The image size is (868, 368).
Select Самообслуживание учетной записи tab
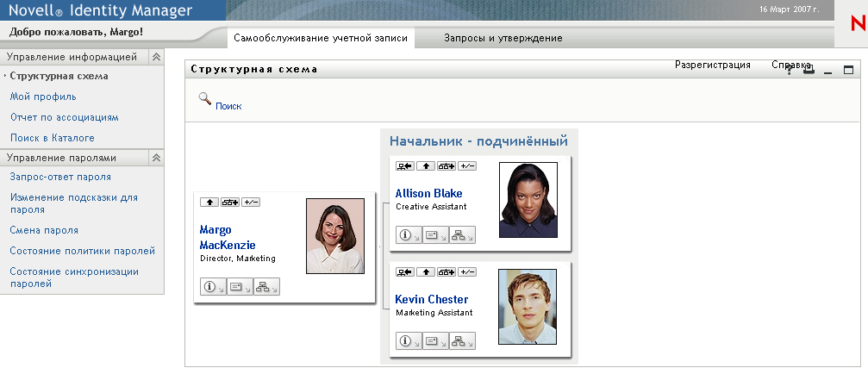pyautogui.click(x=321, y=38)
